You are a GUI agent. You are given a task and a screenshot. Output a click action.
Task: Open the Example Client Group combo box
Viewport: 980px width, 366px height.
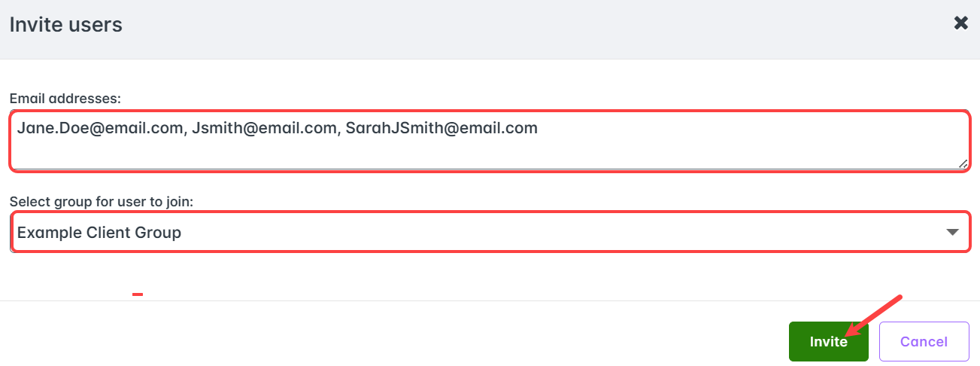click(x=489, y=233)
